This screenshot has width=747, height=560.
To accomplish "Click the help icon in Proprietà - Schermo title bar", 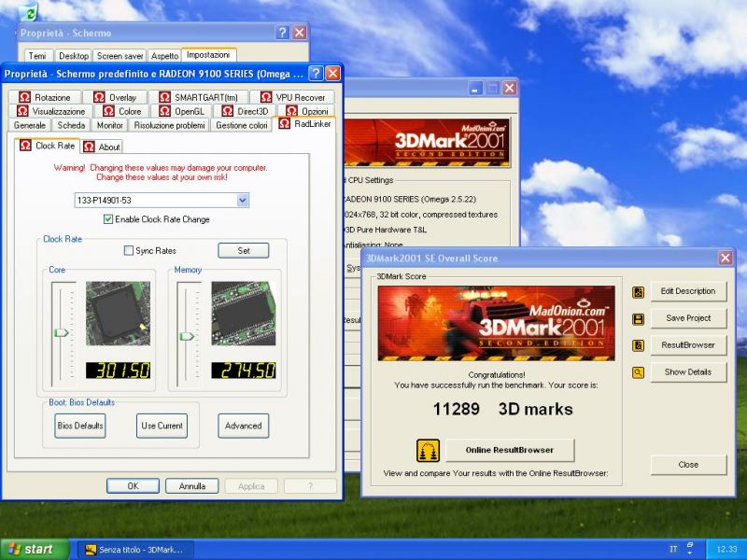I will (282, 33).
